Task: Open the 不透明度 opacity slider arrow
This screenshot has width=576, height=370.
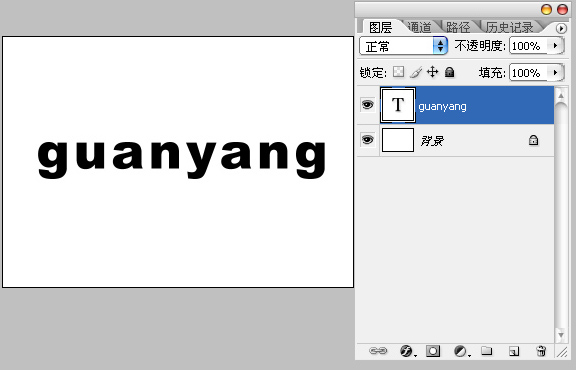Action: click(555, 46)
